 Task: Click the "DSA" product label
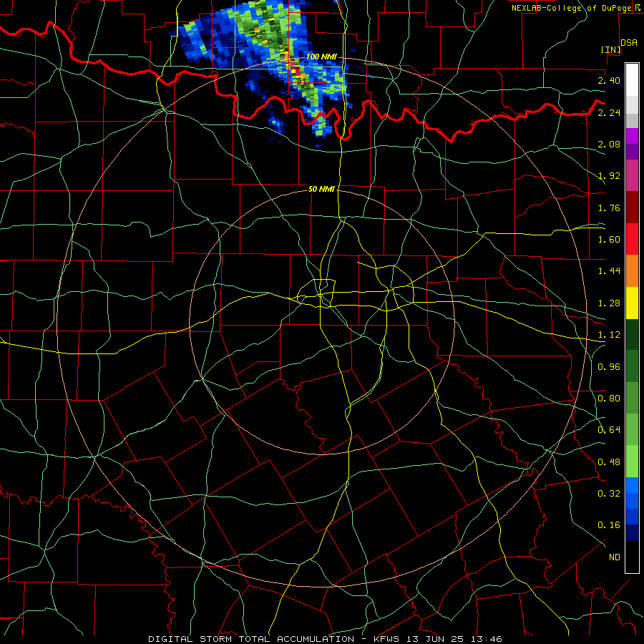point(629,43)
